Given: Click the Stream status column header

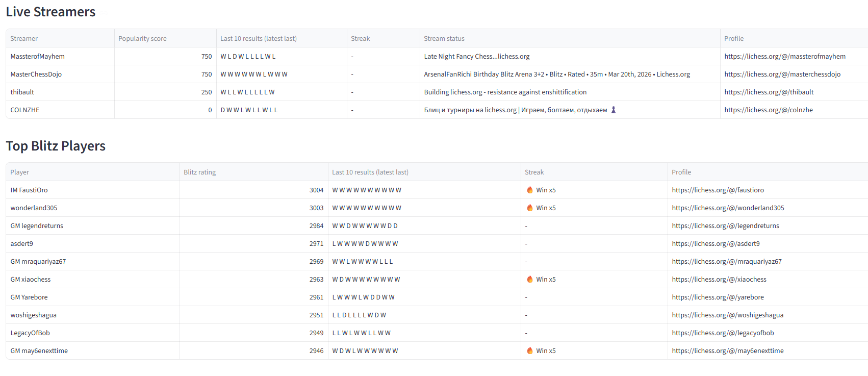Looking at the screenshot, I should [444, 38].
